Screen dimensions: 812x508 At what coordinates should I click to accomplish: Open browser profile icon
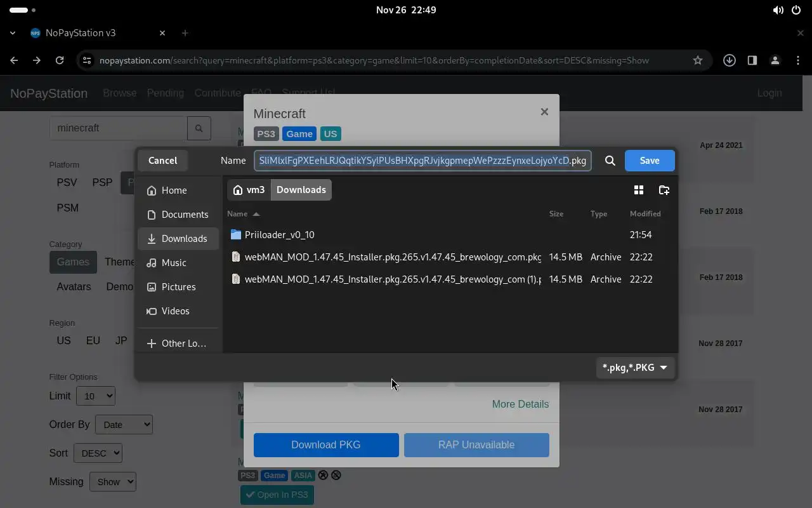tap(775, 60)
